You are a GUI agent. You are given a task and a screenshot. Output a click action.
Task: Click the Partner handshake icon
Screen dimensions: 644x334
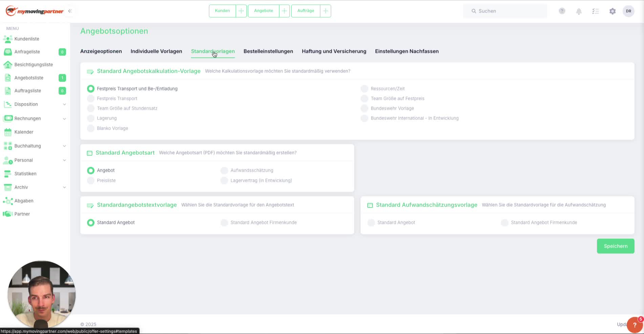7,214
